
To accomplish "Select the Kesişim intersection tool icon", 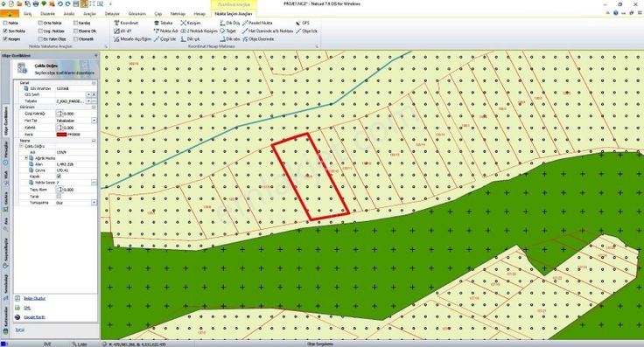I will 183,23.
